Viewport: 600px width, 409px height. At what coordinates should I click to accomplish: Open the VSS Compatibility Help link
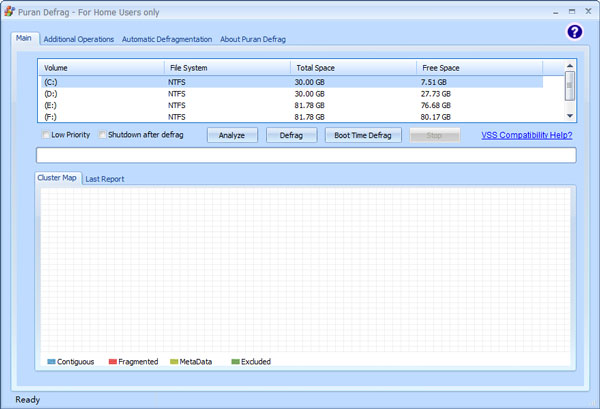(x=526, y=135)
